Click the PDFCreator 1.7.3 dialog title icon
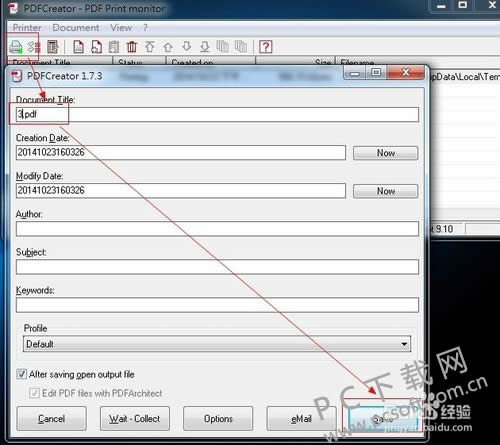Screen dimensions: 500x445 [x=17, y=76]
